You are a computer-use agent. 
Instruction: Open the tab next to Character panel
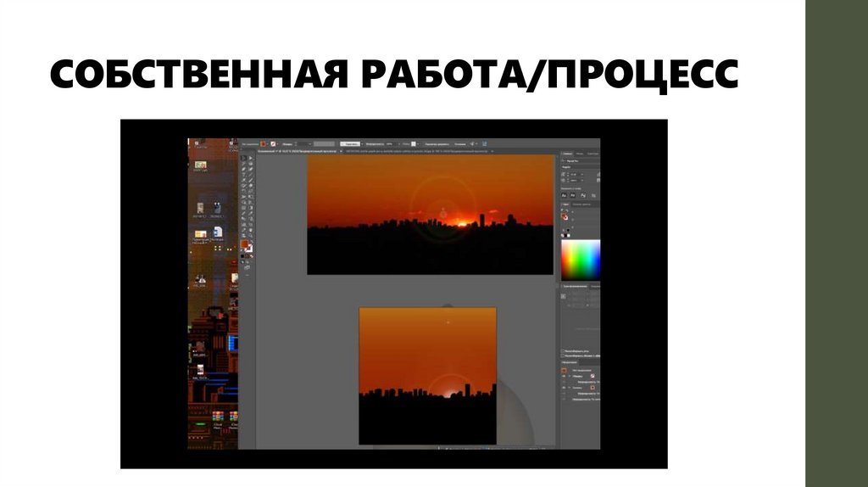[x=580, y=154]
